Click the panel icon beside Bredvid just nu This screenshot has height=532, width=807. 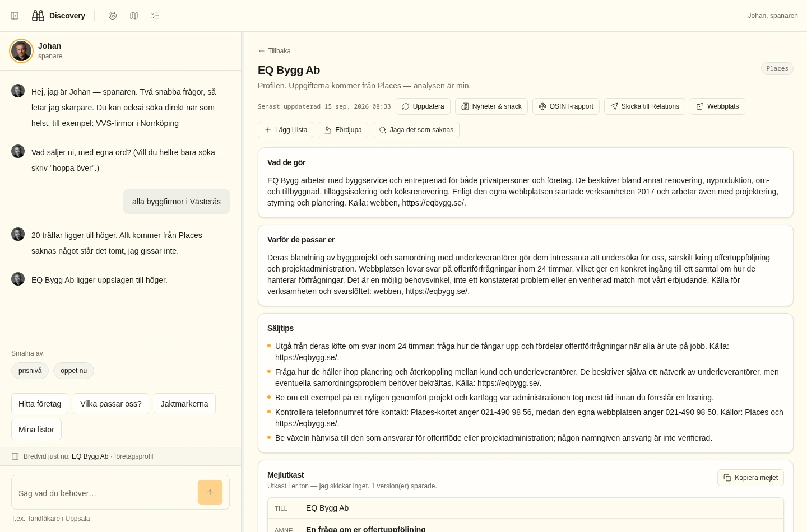(x=15, y=456)
